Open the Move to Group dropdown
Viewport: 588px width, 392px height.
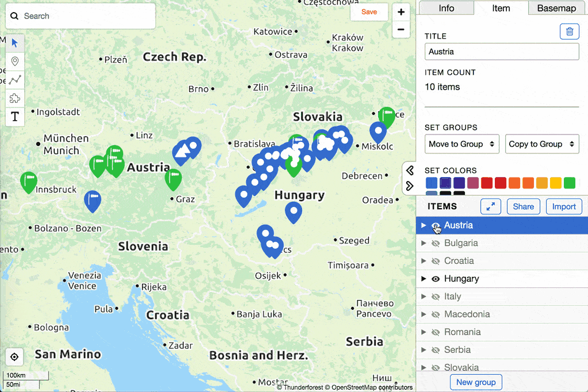(461, 144)
